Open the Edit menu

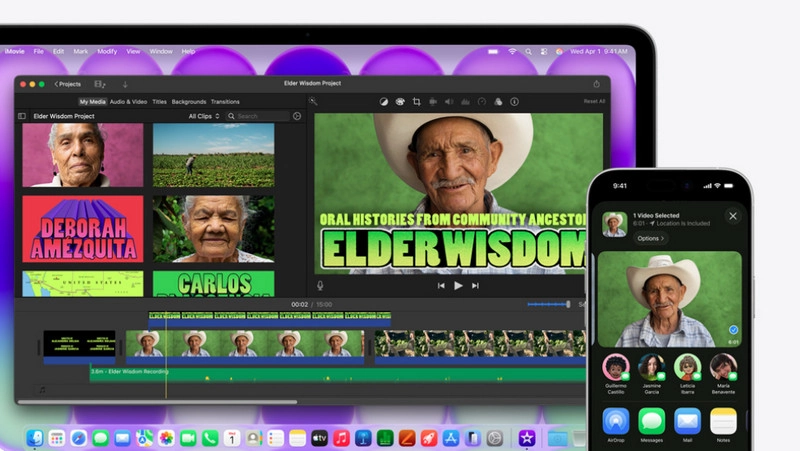(59, 52)
